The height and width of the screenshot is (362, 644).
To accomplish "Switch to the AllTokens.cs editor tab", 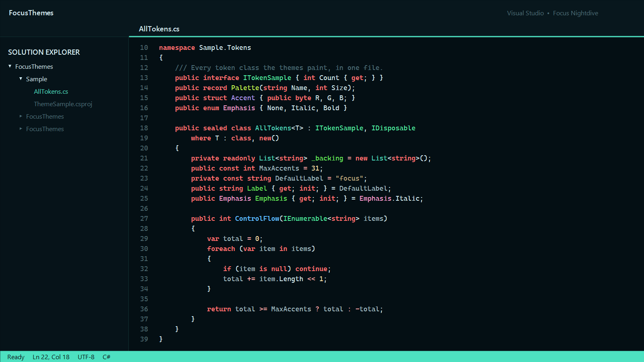I will [159, 29].
